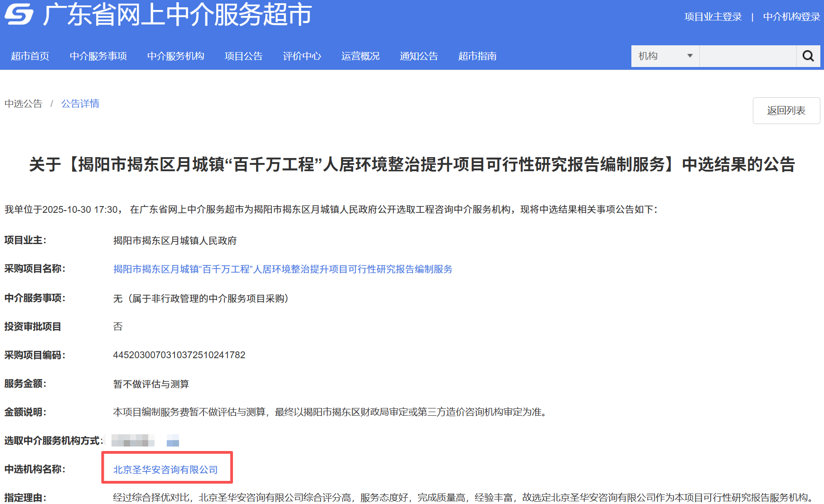Open the 中选公告 breadcrumb link

pyautogui.click(x=23, y=104)
